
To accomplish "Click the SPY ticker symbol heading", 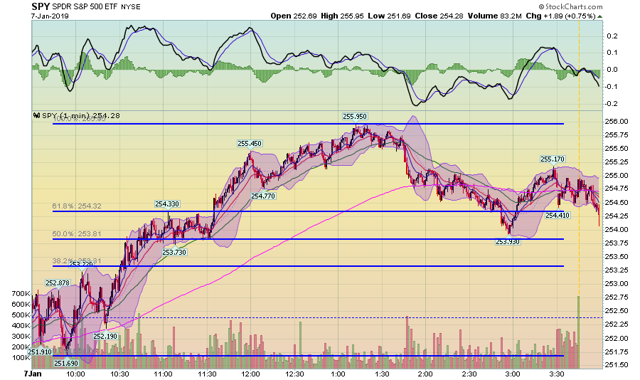I will click(41, 7).
